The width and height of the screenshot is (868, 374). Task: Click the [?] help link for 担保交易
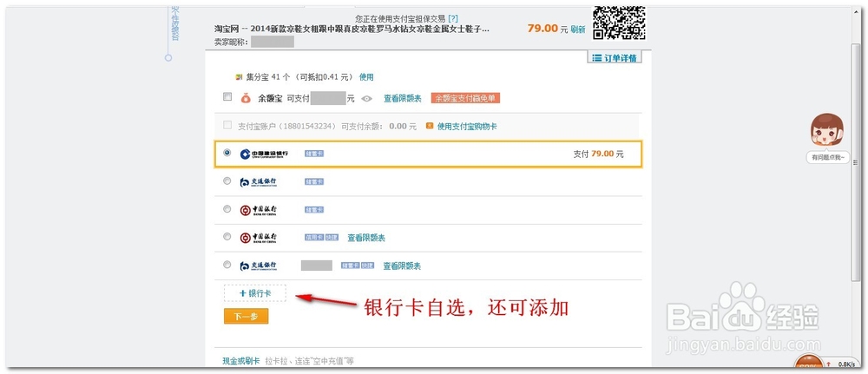(x=453, y=18)
